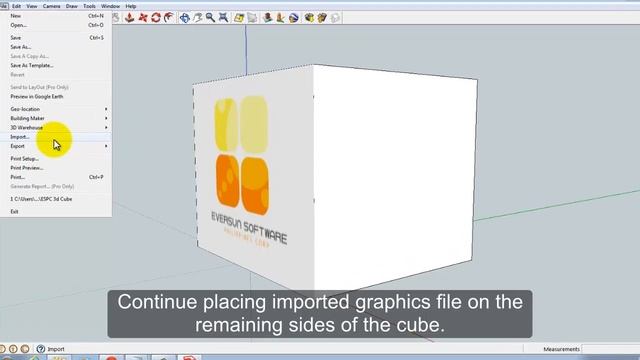
Task: Activate the Pan hand tool
Action: [x=198, y=18]
